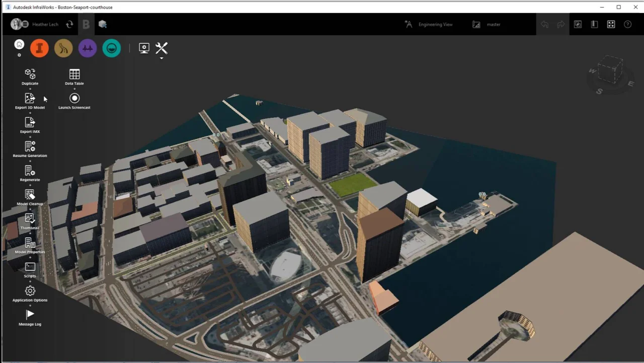644x363 pixels.
Task: Select the teal drainage design icon
Action: [x=112, y=48]
